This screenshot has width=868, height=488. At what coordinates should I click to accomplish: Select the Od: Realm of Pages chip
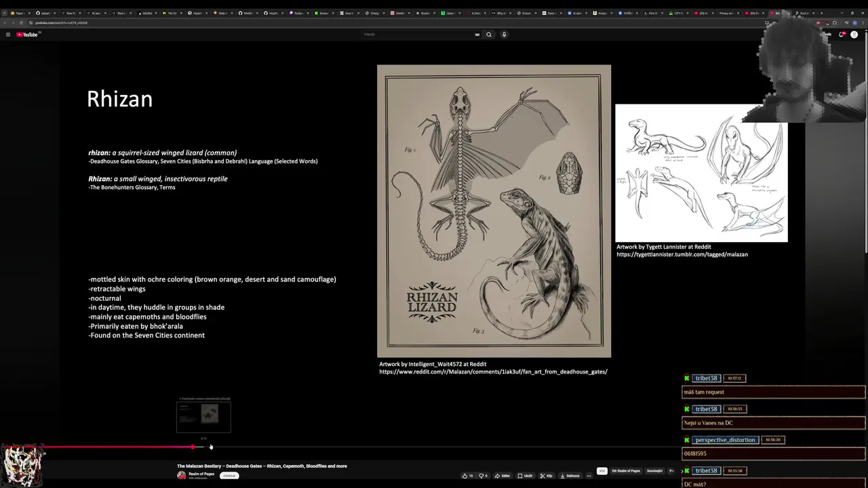click(x=626, y=471)
